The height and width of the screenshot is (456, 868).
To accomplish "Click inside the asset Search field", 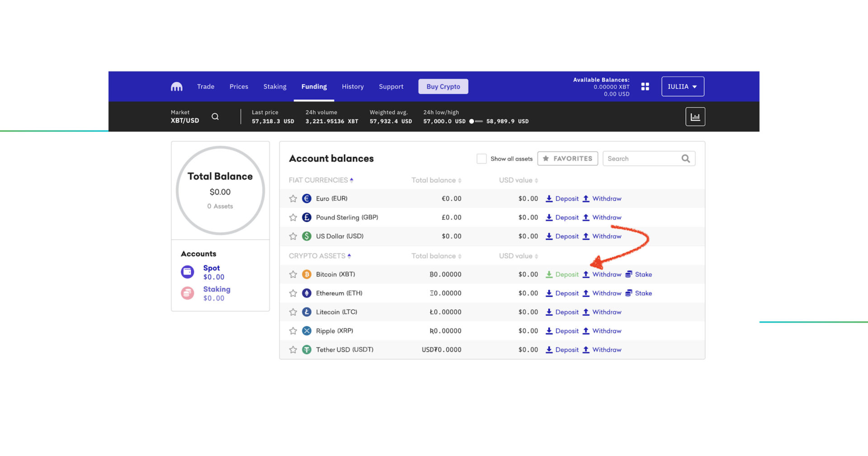I will click(x=642, y=158).
